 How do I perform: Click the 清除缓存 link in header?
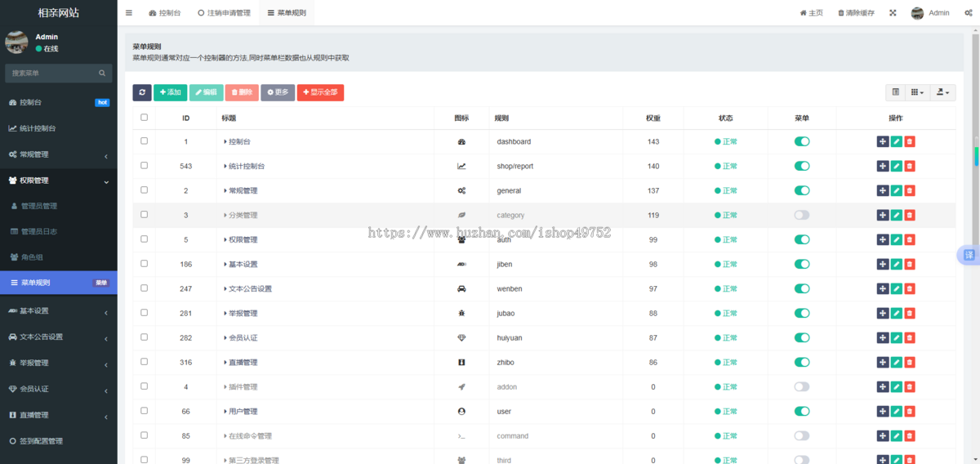coord(856,13)
